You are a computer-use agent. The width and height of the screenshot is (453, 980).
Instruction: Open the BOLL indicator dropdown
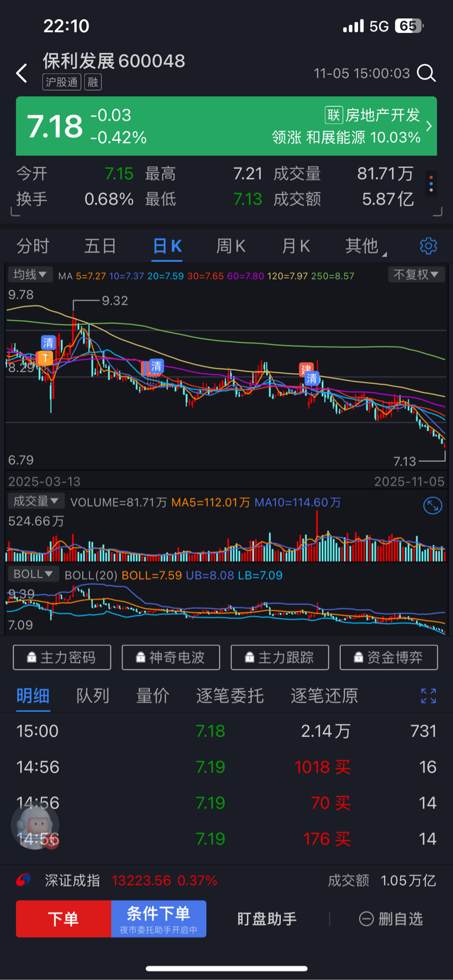click(x=33, y=574)
